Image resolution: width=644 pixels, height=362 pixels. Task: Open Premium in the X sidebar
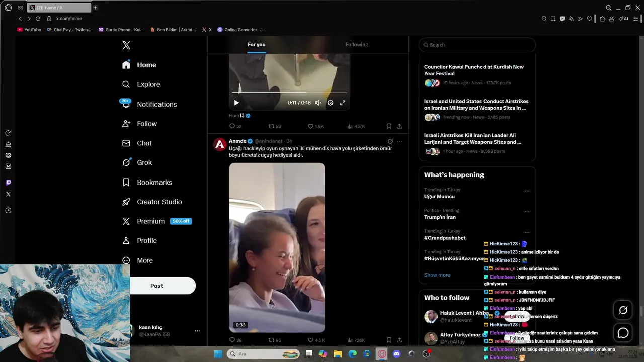(x=156, y=221)
